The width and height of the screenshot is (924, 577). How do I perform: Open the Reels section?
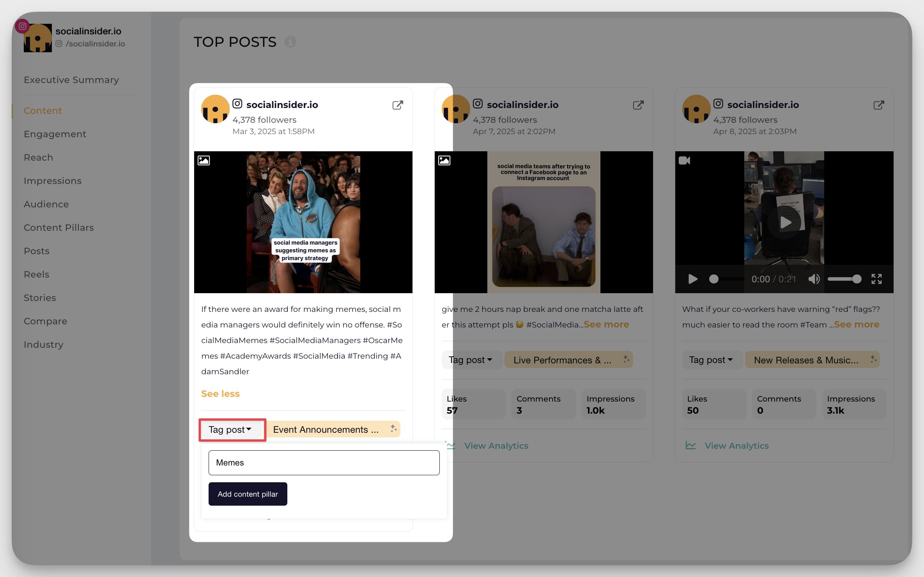click(37, 274)
